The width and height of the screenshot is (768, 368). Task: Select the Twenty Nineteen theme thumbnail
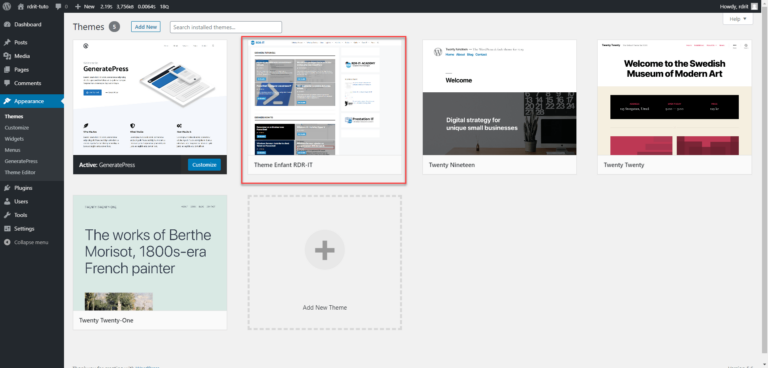pos(500,98)
